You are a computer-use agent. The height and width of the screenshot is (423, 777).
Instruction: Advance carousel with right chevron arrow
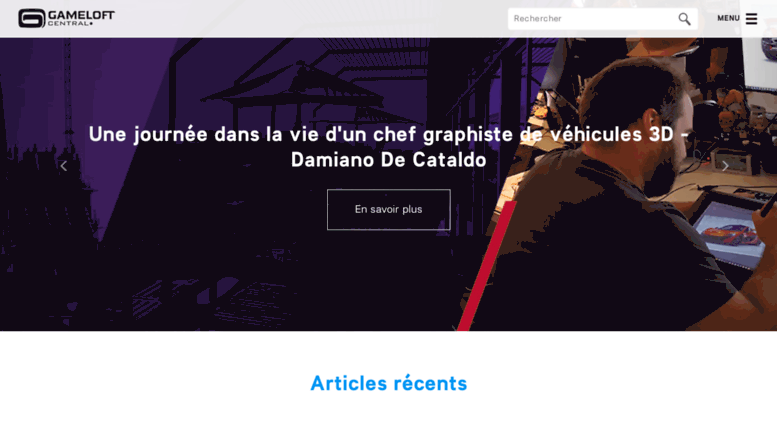coord(725,166)
